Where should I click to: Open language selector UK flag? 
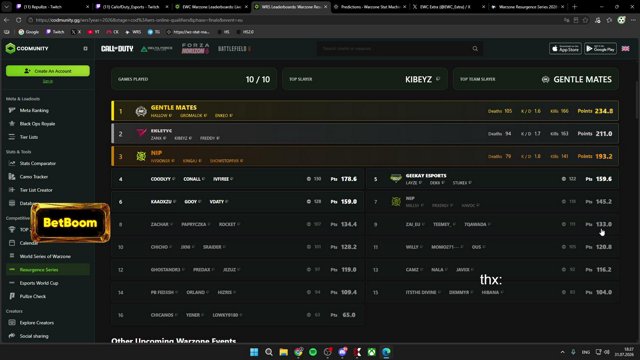625,49
